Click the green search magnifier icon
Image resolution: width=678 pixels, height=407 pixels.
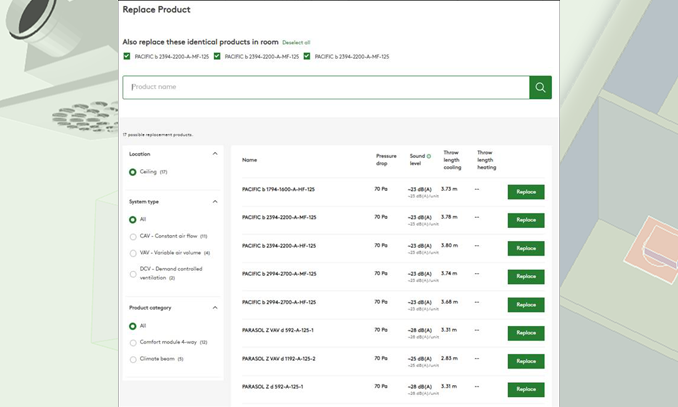tap(540, 88)
